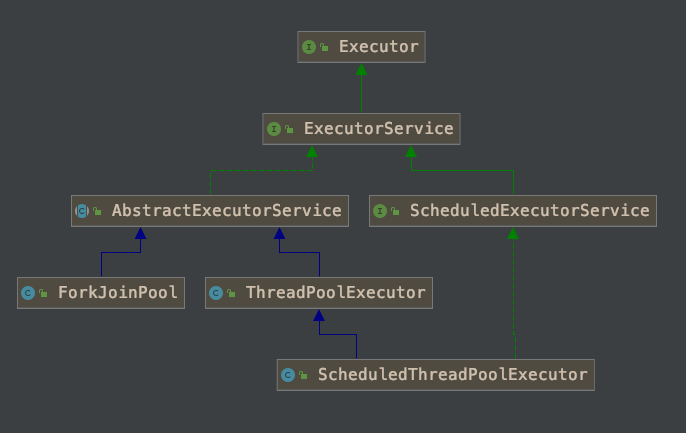Select the ExecutorService node label

pyautogui.click(x=378, y=128)
